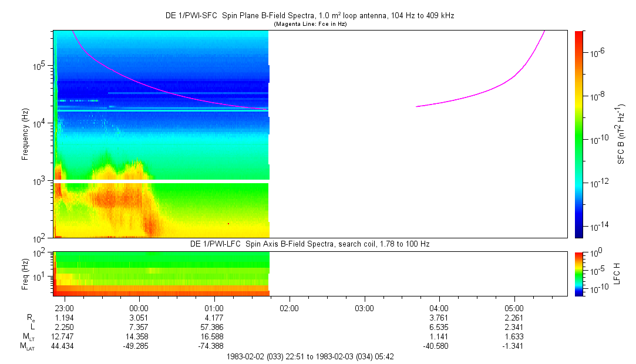This screenshot has width=636, height=364.
Task: Click the MLAT row label
Action: pos(26,347)
